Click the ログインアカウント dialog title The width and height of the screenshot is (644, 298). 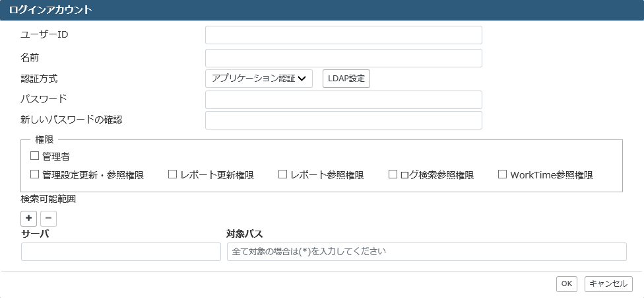51,11
